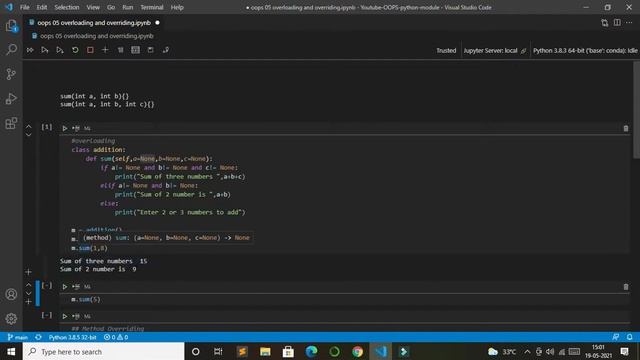Run the m.sum(5) cell
Screen dimensions: 640x360
tap(64, 287)
